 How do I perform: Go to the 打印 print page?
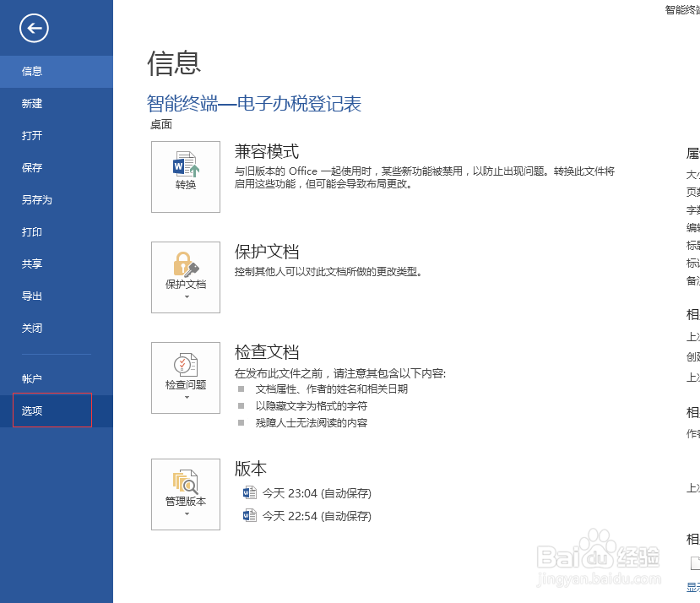32,231
